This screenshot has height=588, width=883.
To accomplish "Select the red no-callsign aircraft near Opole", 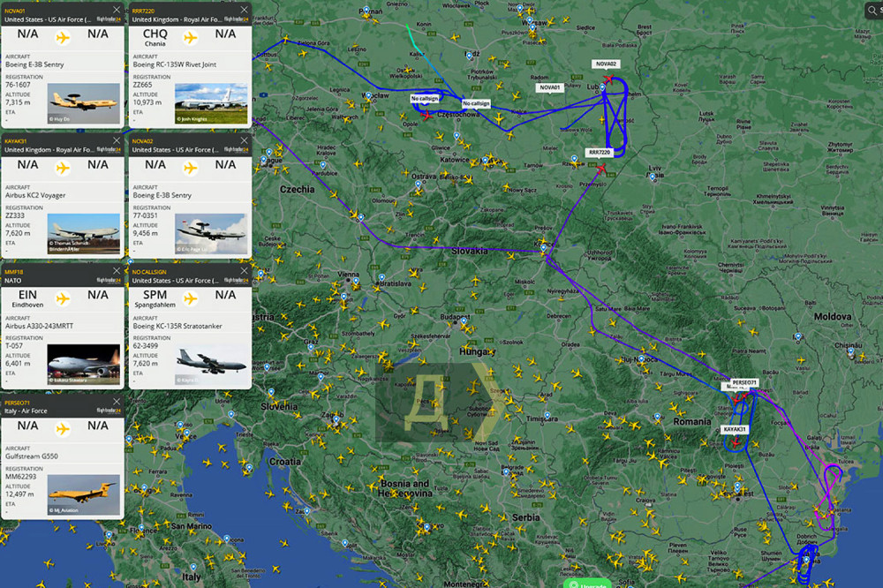I will (427, 116).
